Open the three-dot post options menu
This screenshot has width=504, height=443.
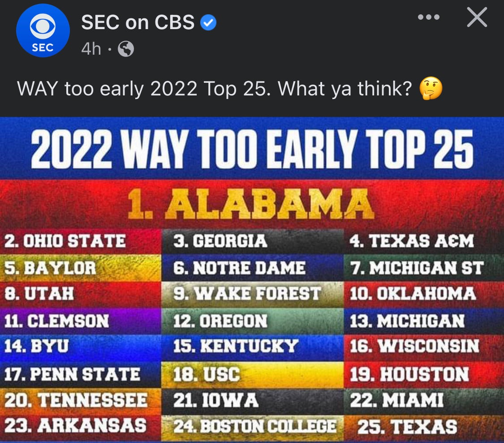tap(428, 17)
